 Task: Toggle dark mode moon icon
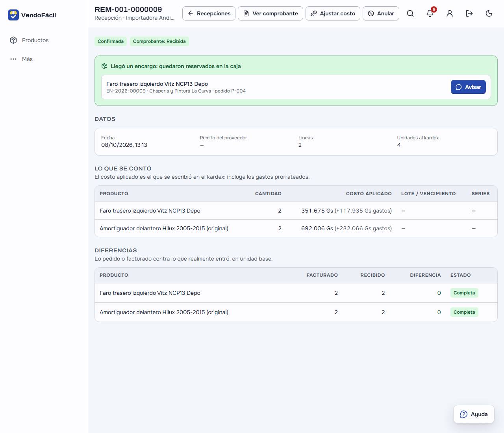[489, 13]
